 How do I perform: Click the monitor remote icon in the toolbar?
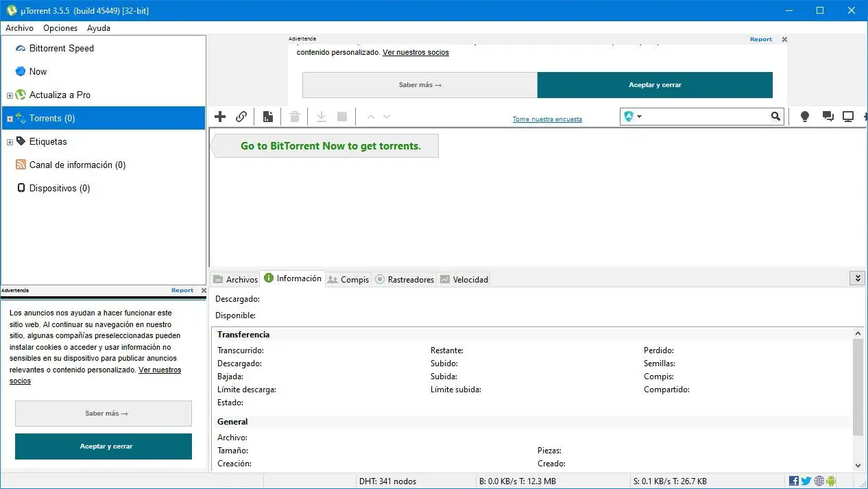848,117
